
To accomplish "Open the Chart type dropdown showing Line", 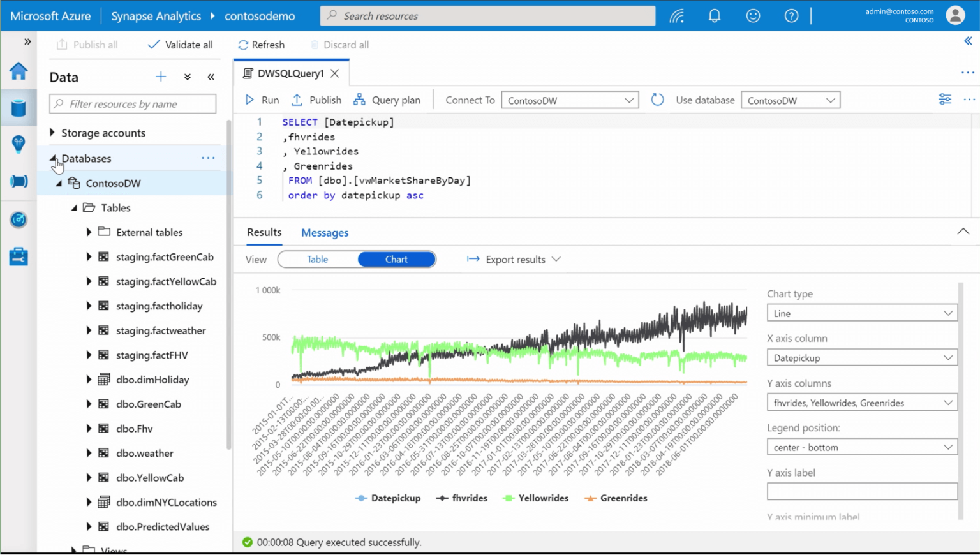I will 862,313.
